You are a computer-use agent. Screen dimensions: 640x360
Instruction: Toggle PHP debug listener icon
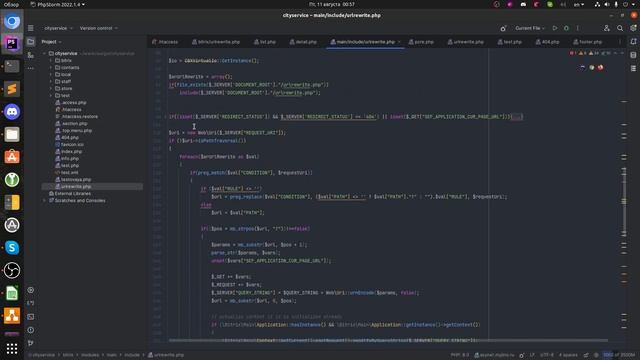[503, 28]
